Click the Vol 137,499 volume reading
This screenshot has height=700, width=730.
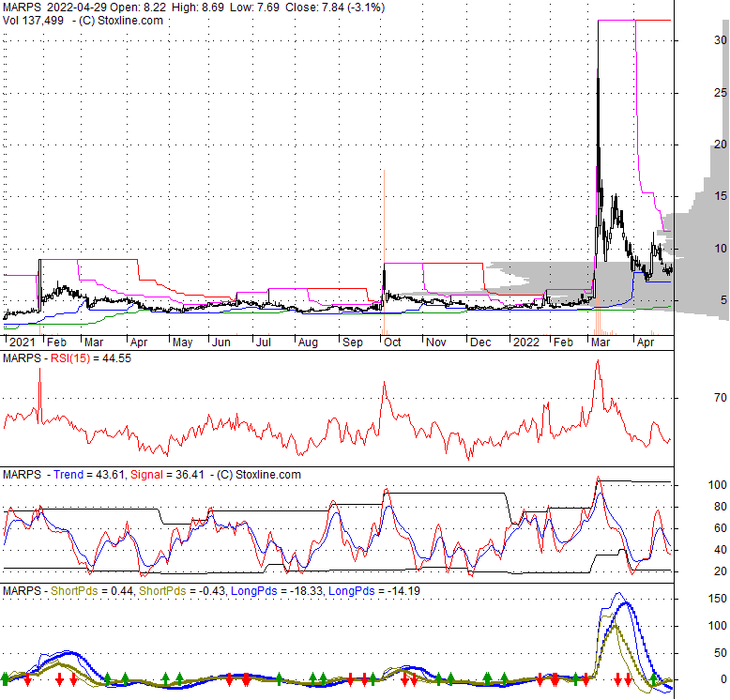point(33,21)
